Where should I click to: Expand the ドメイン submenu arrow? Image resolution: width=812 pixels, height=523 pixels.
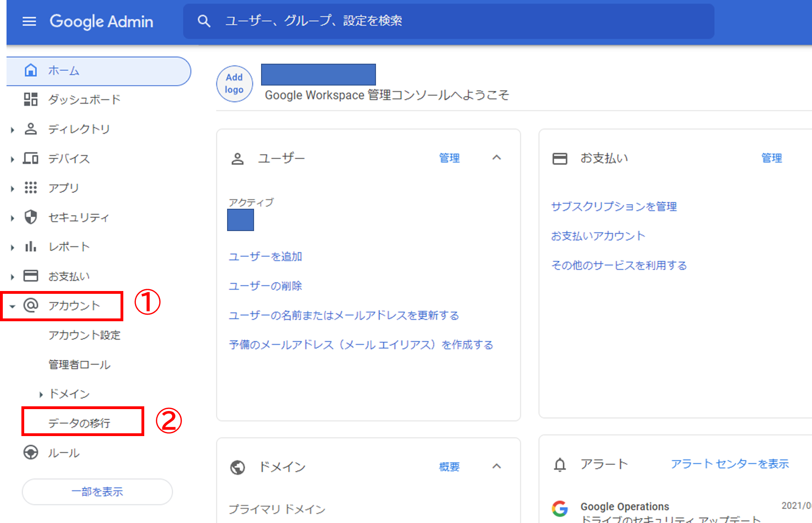tap(41, 395)
